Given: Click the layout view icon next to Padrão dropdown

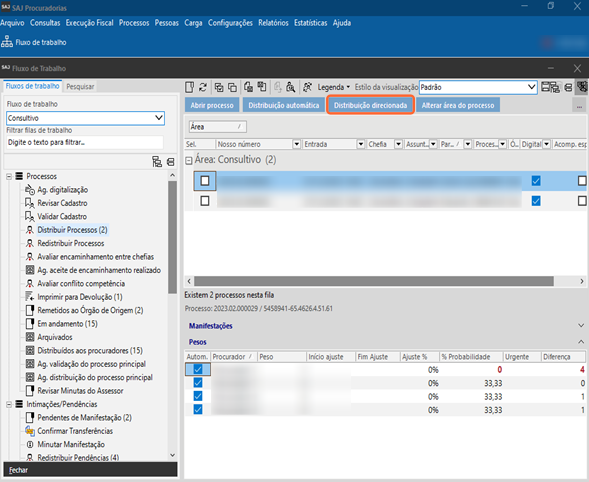Looking at the screenshot, I should pyautogui.click(x=550, y=87).
